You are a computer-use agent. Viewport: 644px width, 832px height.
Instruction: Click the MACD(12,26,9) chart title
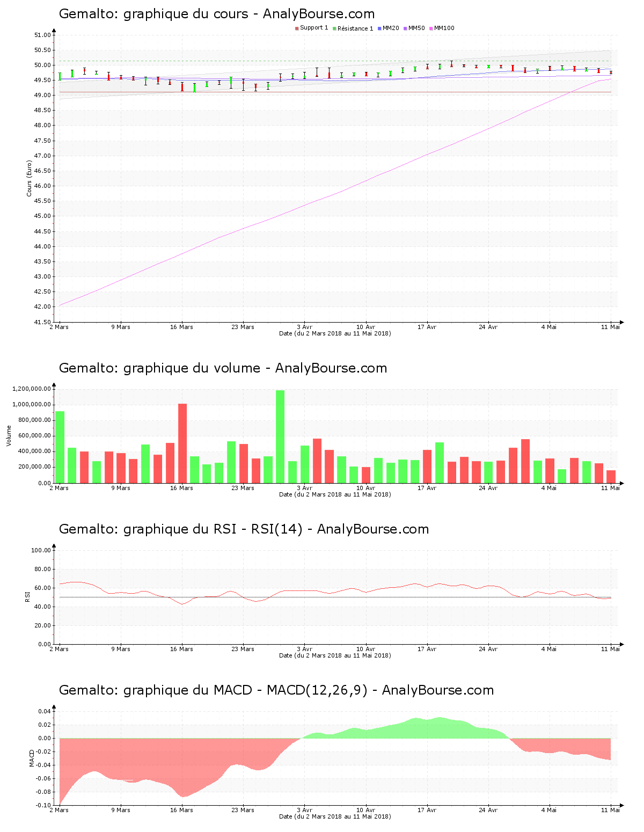coord(276,690)
